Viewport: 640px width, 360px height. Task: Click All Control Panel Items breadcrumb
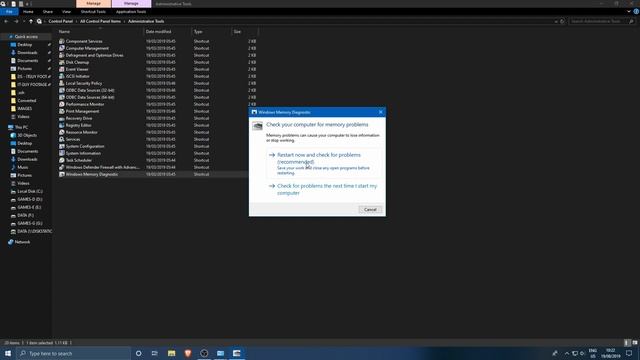100,21
